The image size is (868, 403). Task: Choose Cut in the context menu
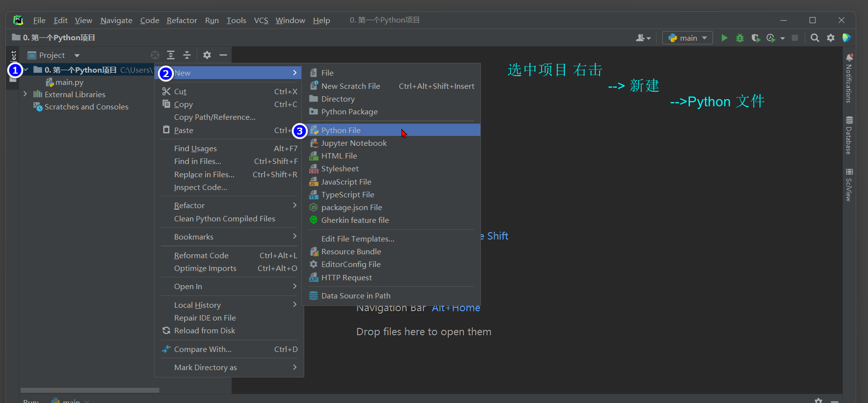(229, 91)
